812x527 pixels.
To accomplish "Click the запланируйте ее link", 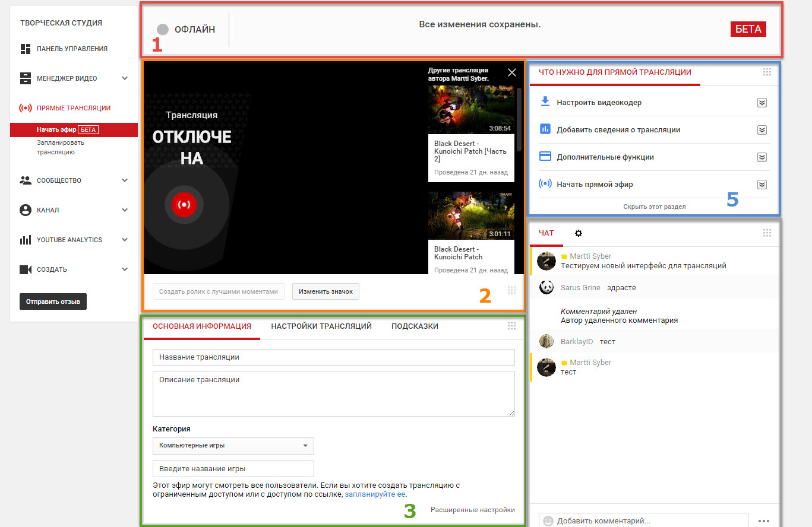I will 375,494.
